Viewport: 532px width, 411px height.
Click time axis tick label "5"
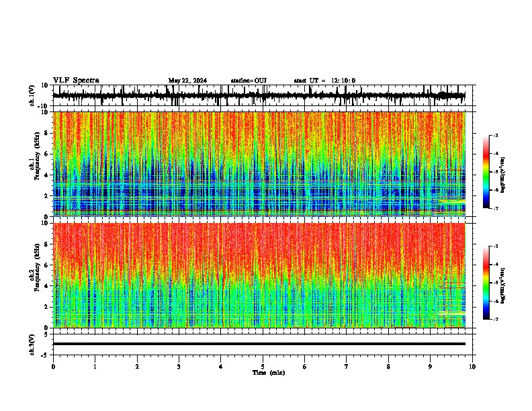(263, 367)
